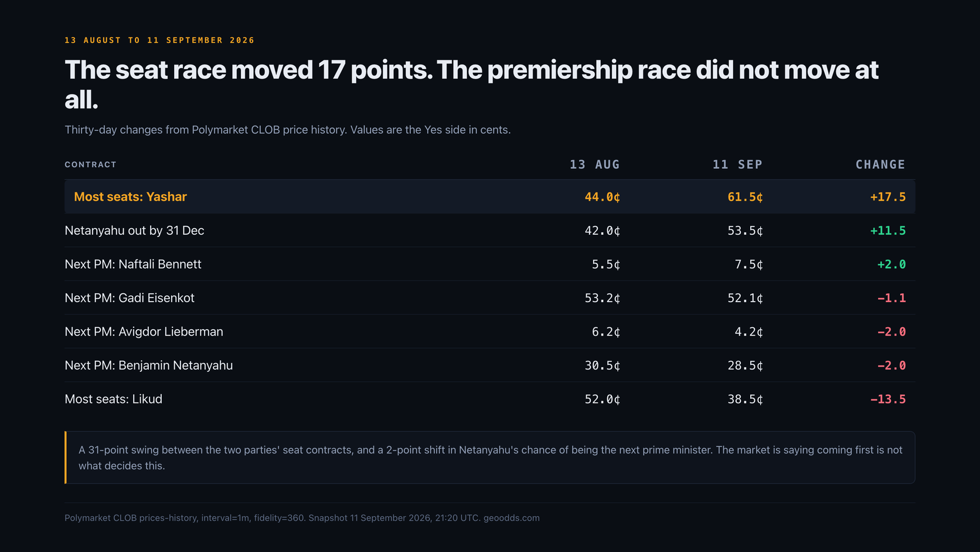Open the geoodds.com source link
The height and width of the screenshot is (552, 980).
click(512, 518)
